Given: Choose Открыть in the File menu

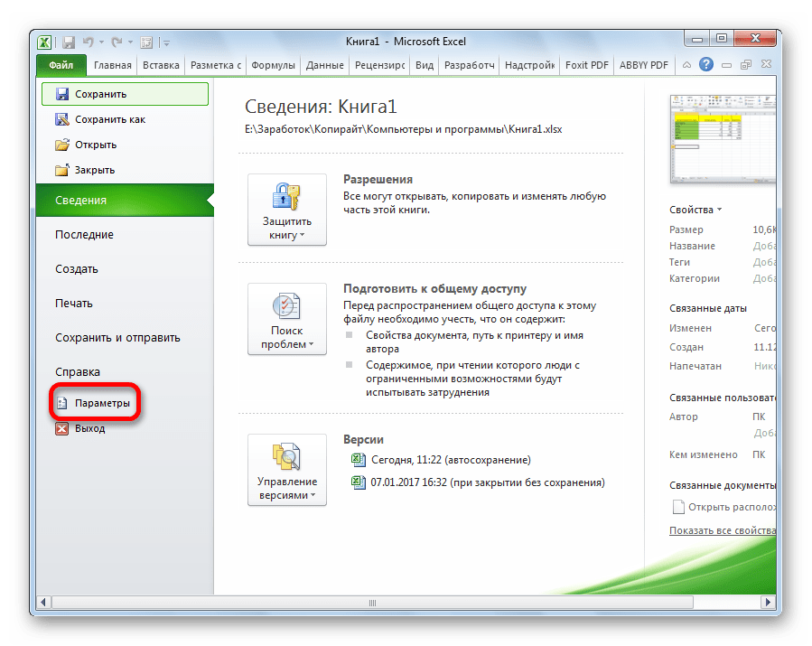Looking at the screenshot, I should point(125,145).
